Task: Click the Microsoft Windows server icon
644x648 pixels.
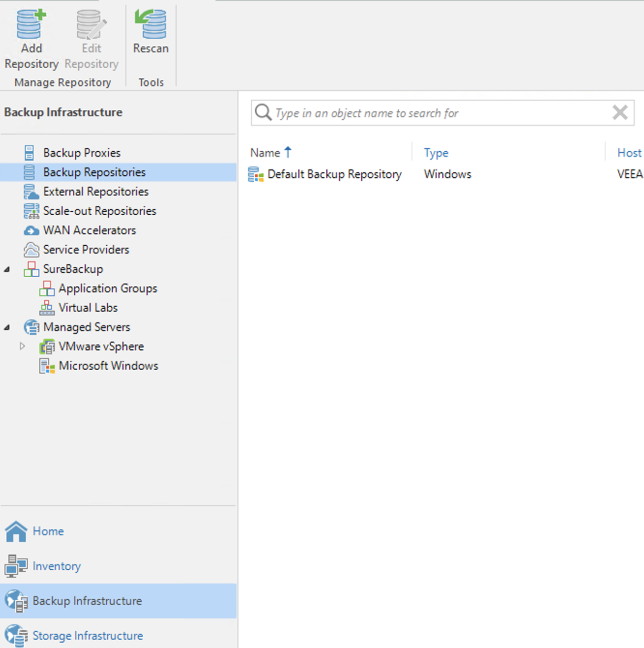Action: tap(47, 366)
